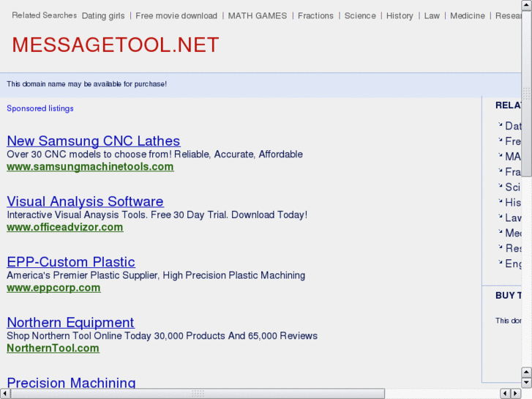Click sidebar arrow bullet beside 'Fra' entry
532x399 pixels.
[500, 171]
